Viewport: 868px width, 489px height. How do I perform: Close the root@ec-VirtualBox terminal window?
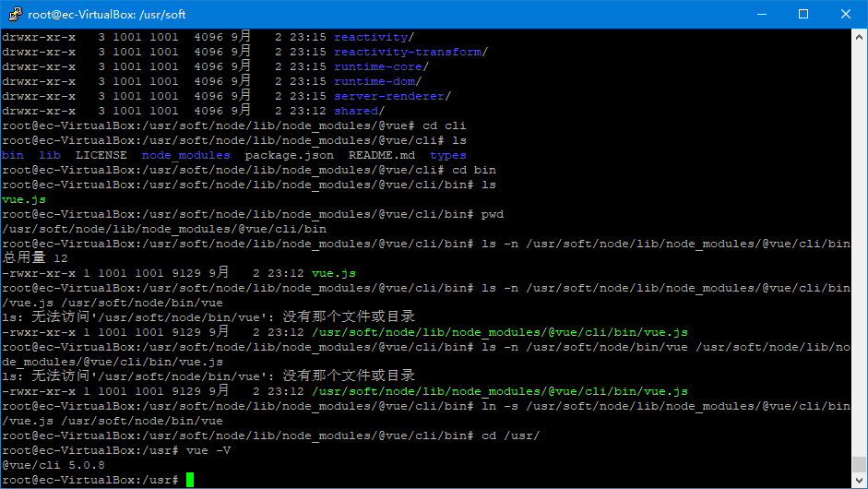(x=845, y=14)
